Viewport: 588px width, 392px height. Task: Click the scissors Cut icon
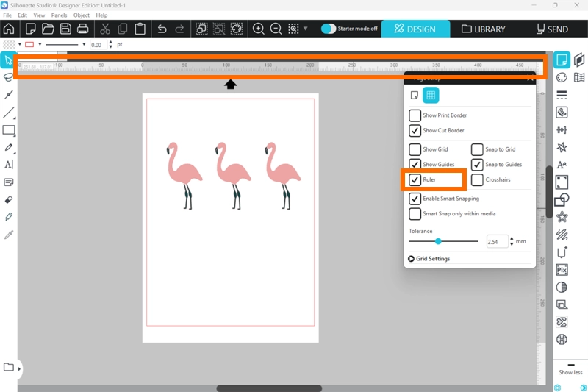pos(104,29)
